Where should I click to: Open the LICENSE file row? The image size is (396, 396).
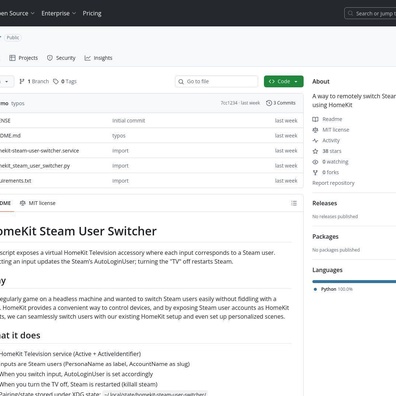(151, 121)
